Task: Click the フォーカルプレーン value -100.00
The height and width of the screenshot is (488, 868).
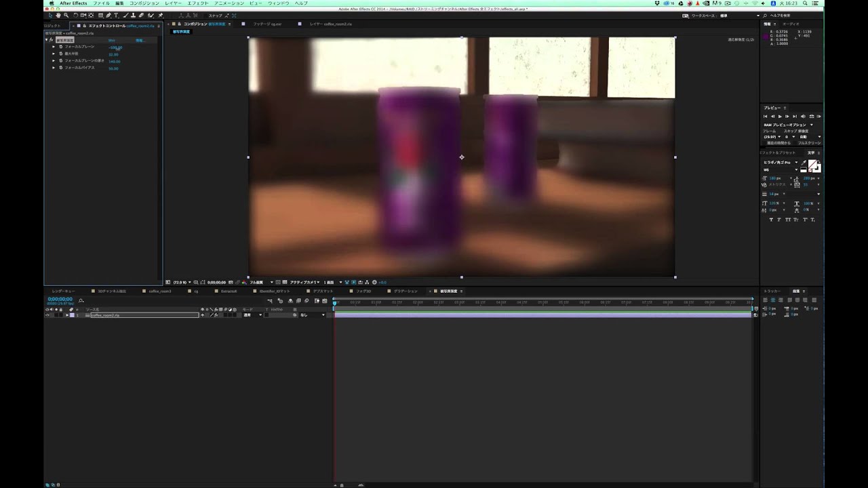Action: coord(115,47)
